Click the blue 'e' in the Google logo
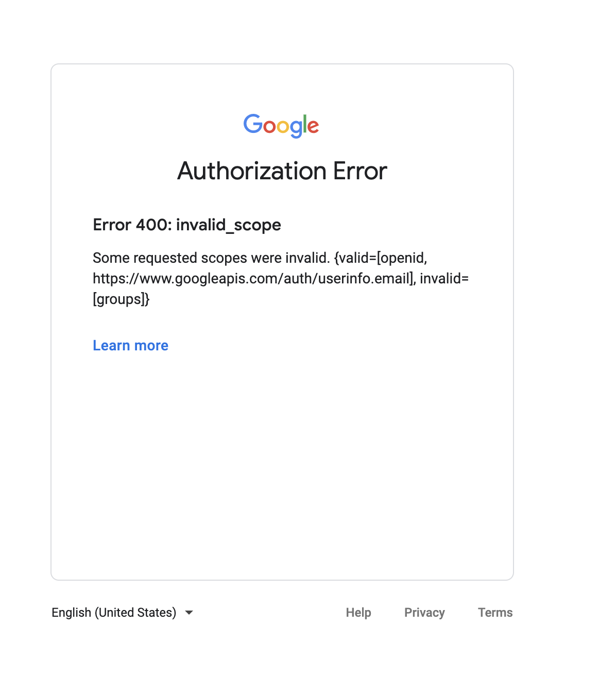 [313, 128]
